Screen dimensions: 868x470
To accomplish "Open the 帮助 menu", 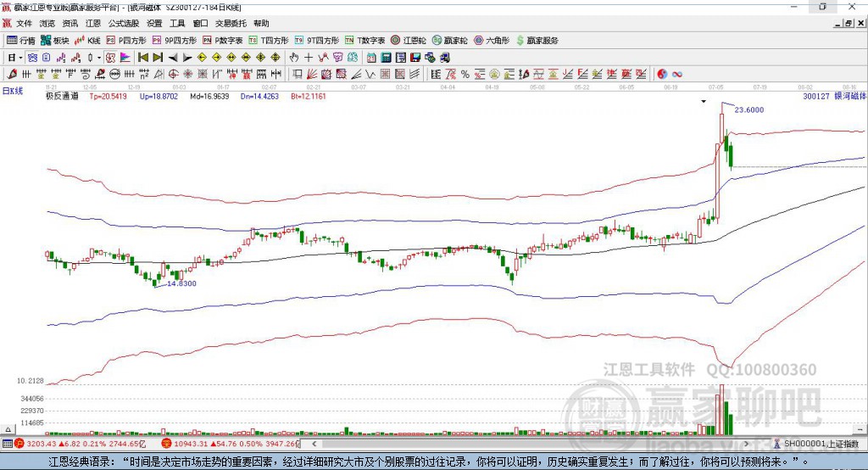I will (261, 23).
